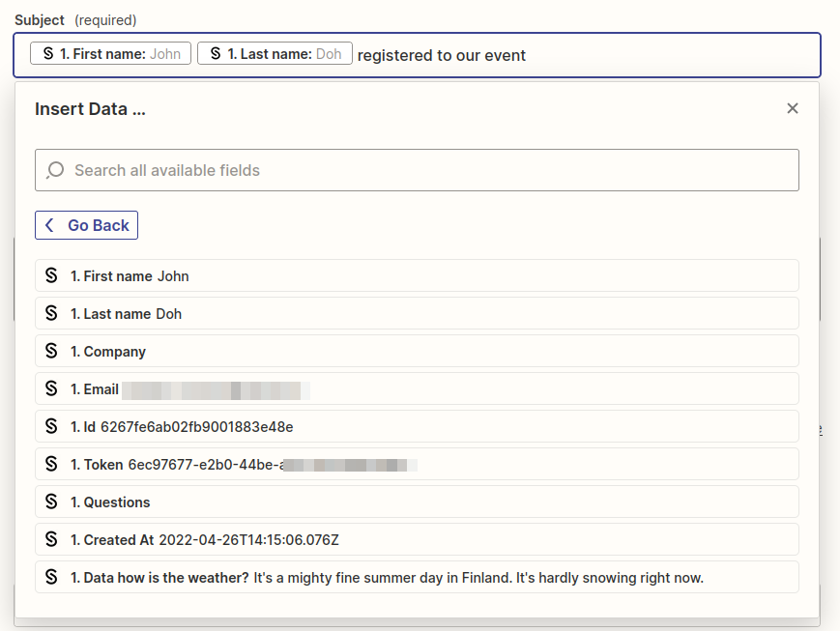Close the Insert Data dialog
Image resolution: width=840 pixels, height=631 pixels.
(793, 108)
